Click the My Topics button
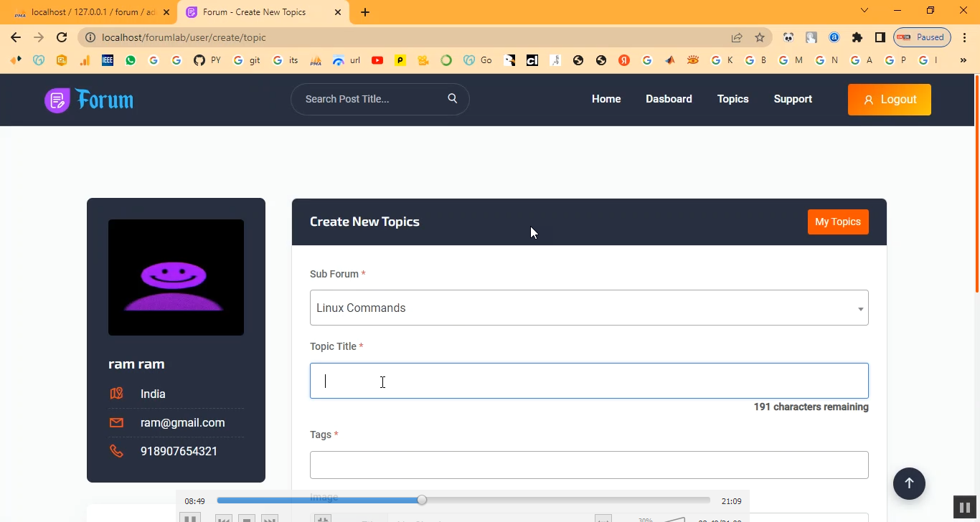Viewport: 980px width, 522px height. coord(837,222)
